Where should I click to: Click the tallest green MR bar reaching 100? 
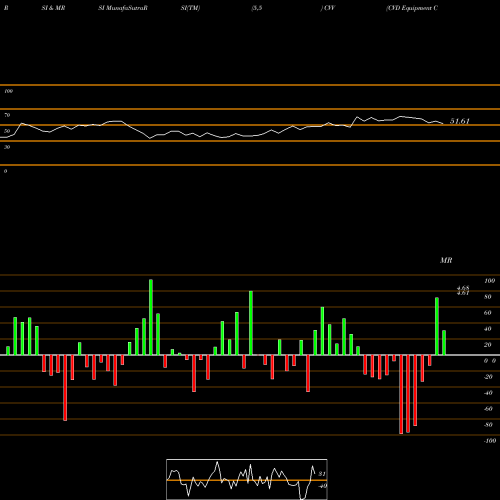151,317
